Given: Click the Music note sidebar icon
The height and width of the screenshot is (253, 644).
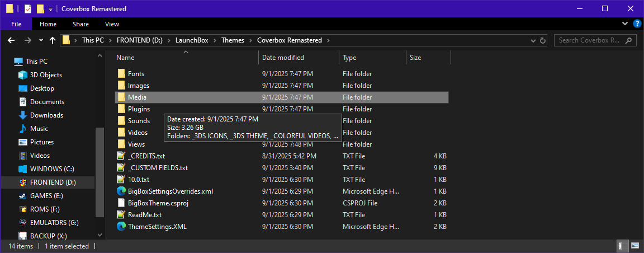Looking at the screenshot, I should tap(23, 128).
